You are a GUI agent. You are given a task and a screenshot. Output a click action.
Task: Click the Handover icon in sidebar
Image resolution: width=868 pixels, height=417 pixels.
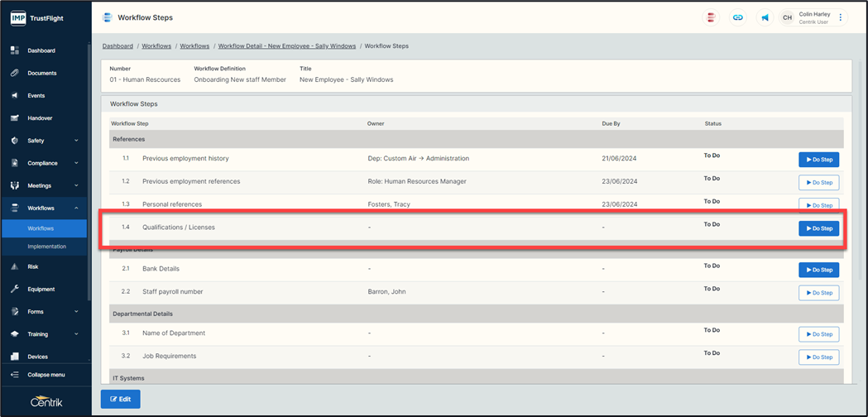pos(15,118)
